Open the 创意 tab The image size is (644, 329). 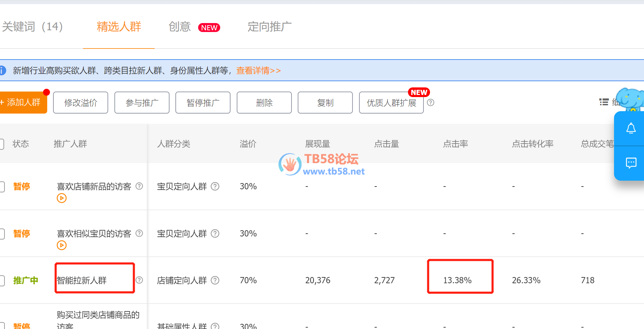(180, 27)
